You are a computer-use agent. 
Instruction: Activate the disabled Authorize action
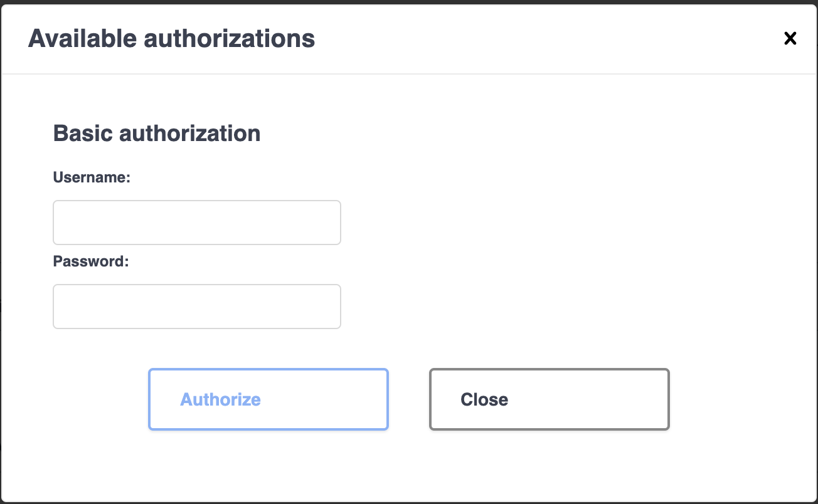tap(268, 399)
